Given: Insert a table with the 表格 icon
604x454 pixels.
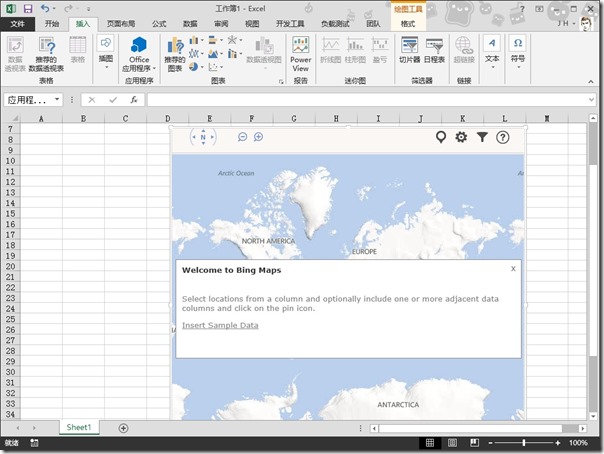Looking at the screenshot, I should coord(78,50).
